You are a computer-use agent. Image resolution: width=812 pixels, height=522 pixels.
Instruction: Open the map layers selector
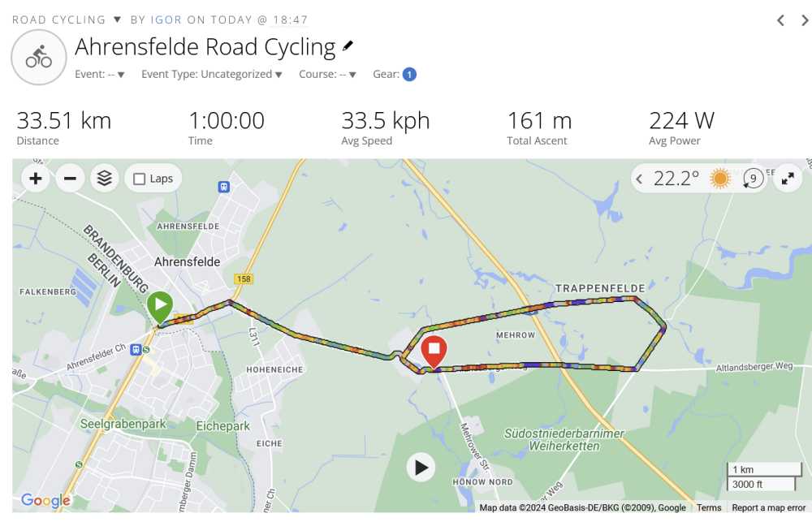tap(104, 179)
